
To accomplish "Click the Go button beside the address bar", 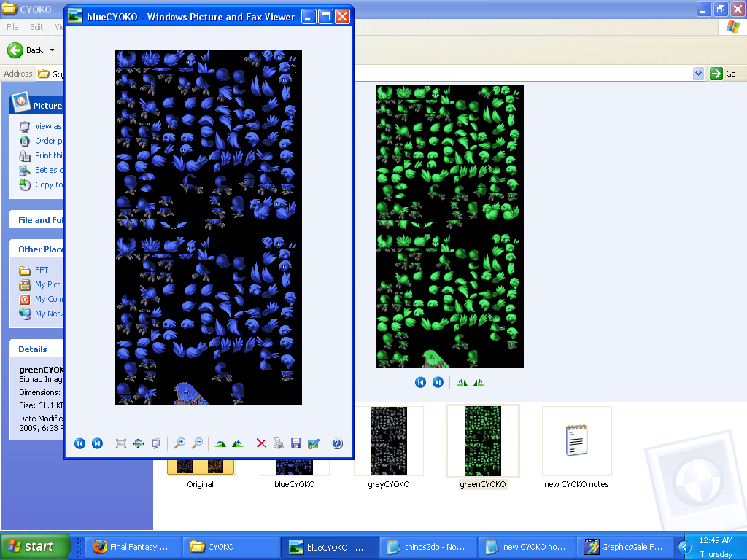I will tap(723, 74).
